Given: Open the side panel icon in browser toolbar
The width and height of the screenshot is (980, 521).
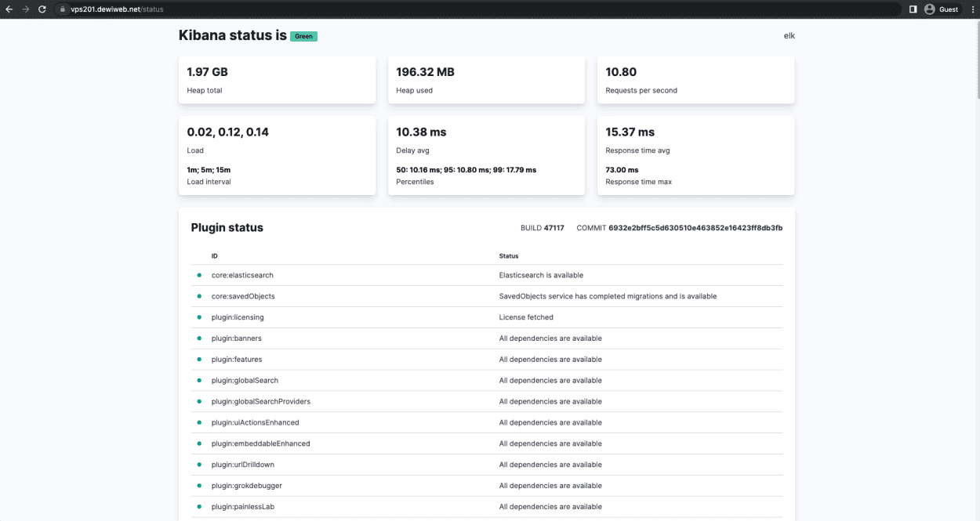Looking at the screenshot, I should [x=913, y=9].
